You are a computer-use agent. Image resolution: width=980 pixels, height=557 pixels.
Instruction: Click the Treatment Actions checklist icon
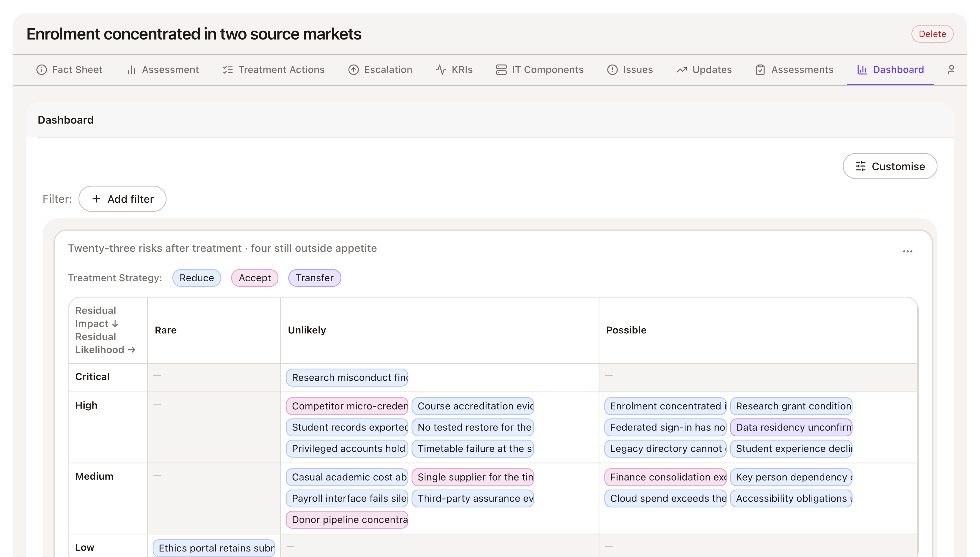pyautogui.click(x=228, y=70)
